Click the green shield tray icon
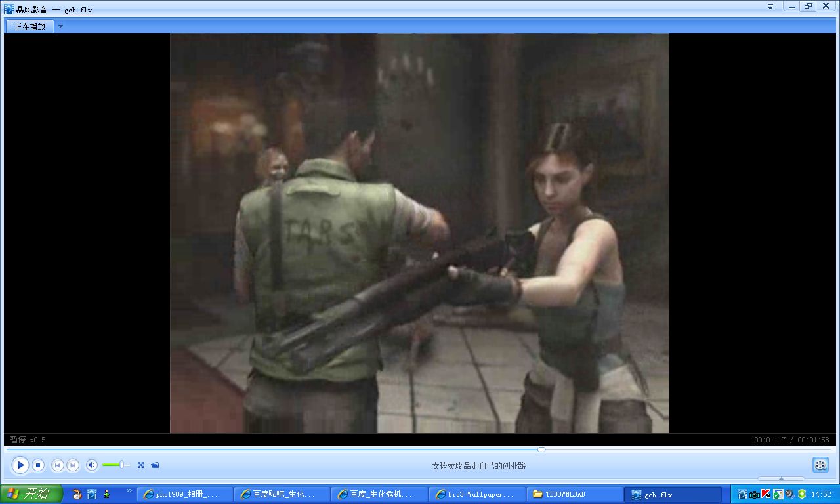The height and width of the screenshot is (504, 840). (x=801, y=494)
